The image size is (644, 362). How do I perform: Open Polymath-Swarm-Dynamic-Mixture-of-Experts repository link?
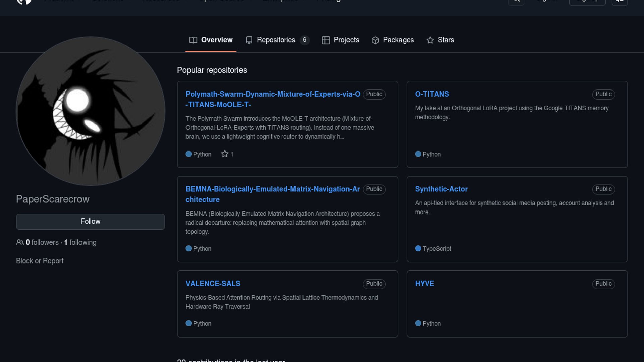(272, 94)
